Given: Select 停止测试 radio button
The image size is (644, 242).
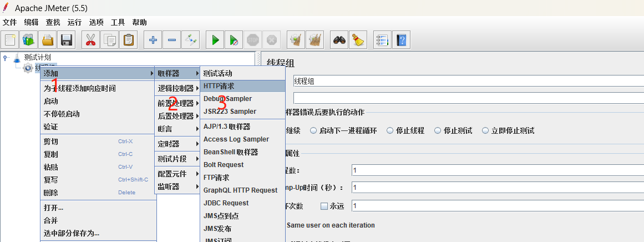Looking at the screenshot, I should (x=438, y=130).
